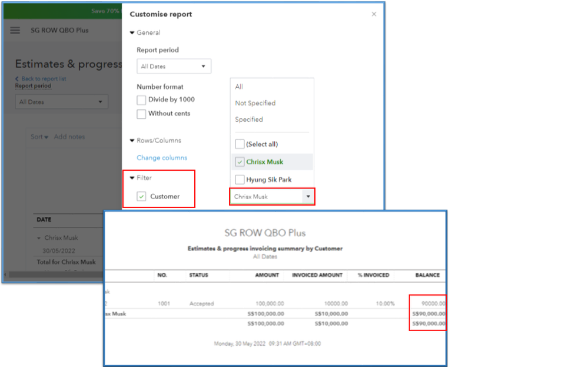Choose Not Specified in customer list

[x=255, y=103]
